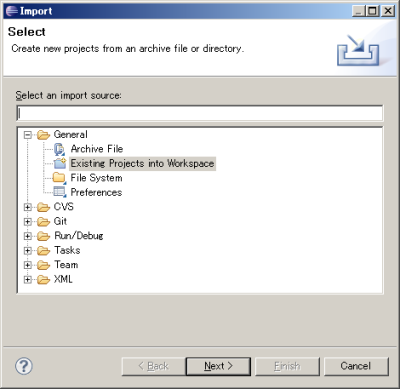Click the Git folder icon
400x389 pixels.
(43, 221)
